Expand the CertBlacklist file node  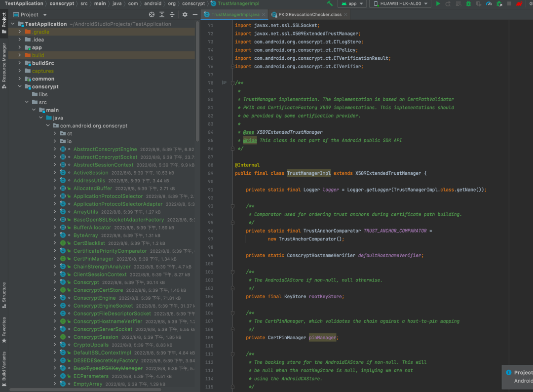55,243
